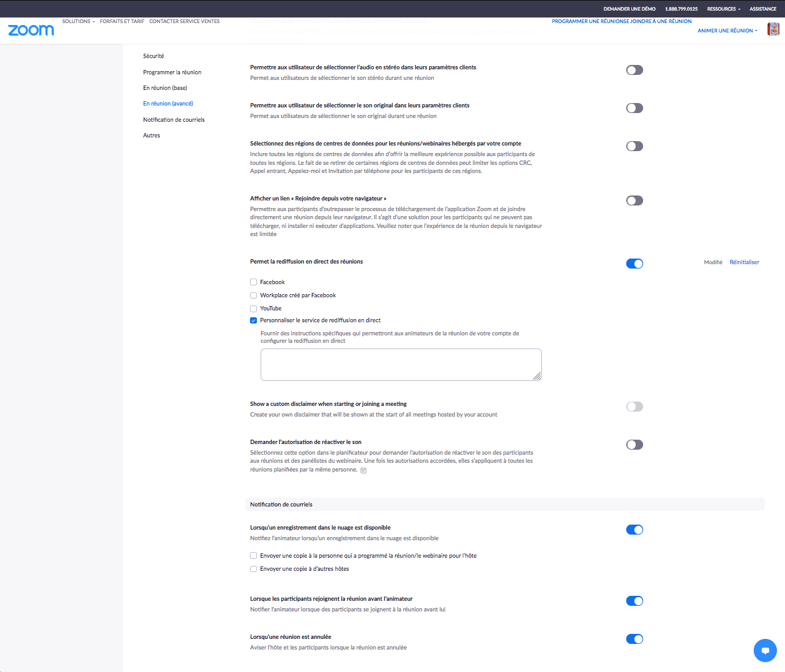The height and width of the screenshot is (672, 785).
Task: Select Notification de courriels in sidebar
Action: click(x=174, y=120)
